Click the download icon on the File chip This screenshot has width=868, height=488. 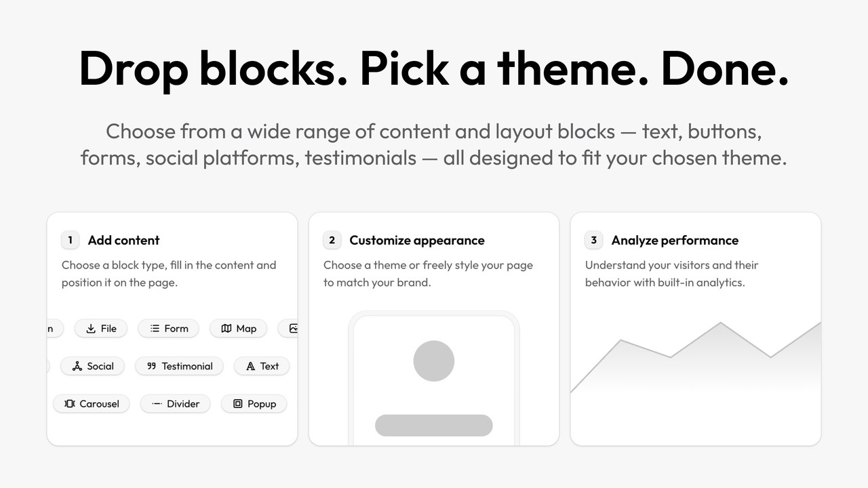coord(91,329)
